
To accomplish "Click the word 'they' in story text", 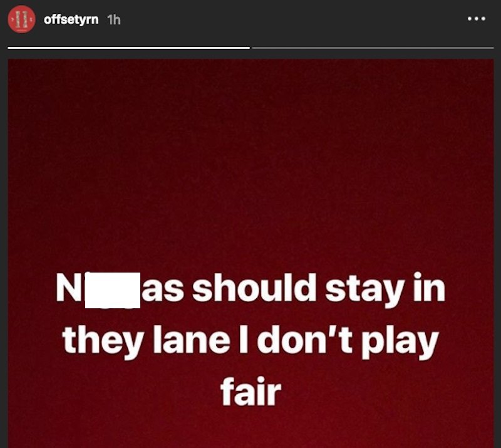I will [103, 343].
